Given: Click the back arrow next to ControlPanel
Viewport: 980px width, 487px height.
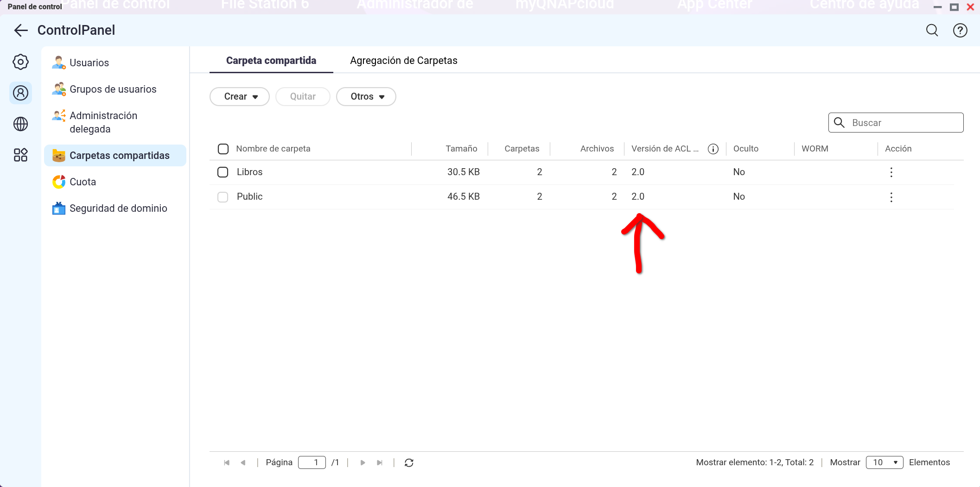Looking at the screenshot, I should [x=21, y=31].
